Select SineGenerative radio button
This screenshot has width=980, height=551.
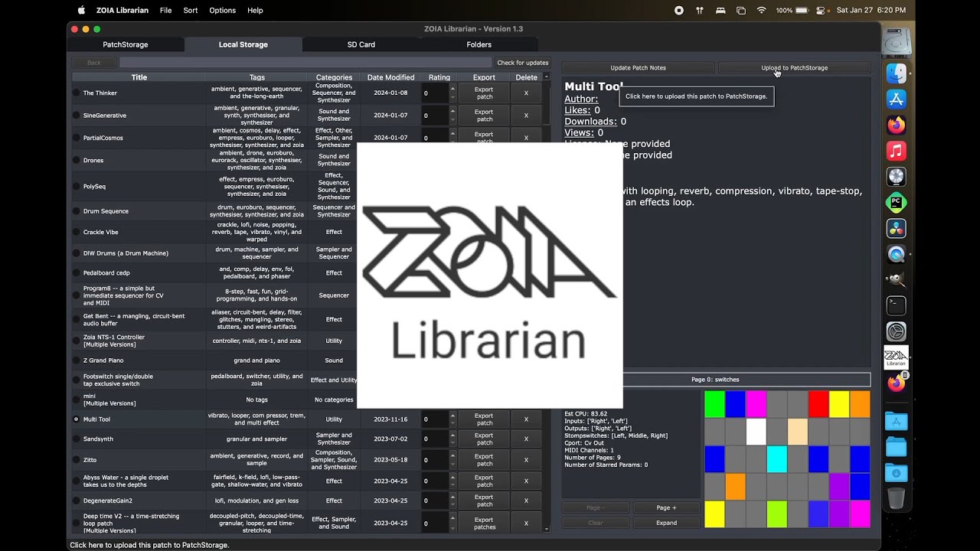click(x=76, y=116)
